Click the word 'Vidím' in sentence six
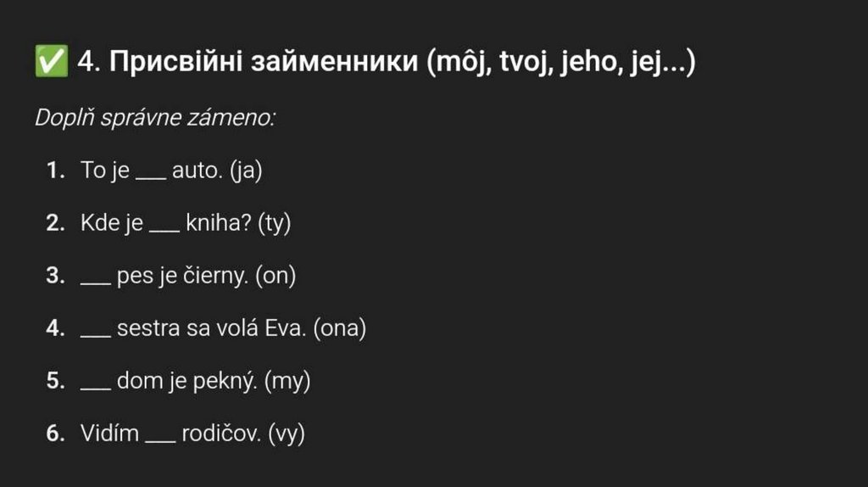Viewport: 868px width, 487px height. pos(109,434)
